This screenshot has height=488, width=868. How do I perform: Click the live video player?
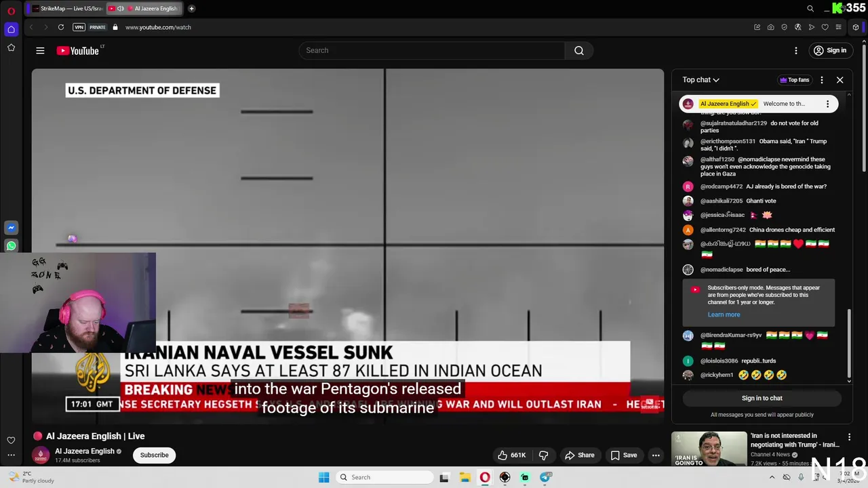[x=347, y=246]
